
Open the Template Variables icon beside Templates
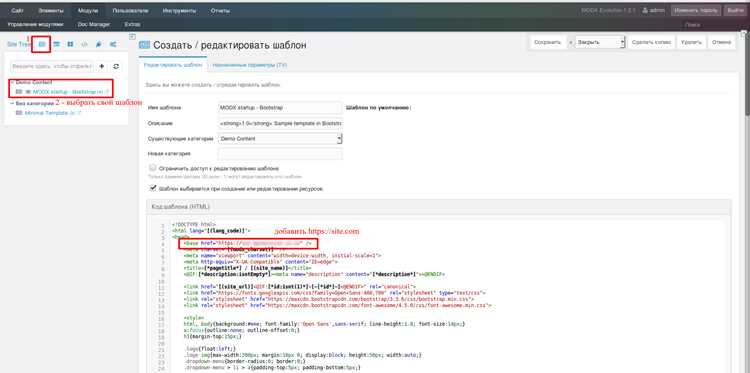[x=56, y=44]
